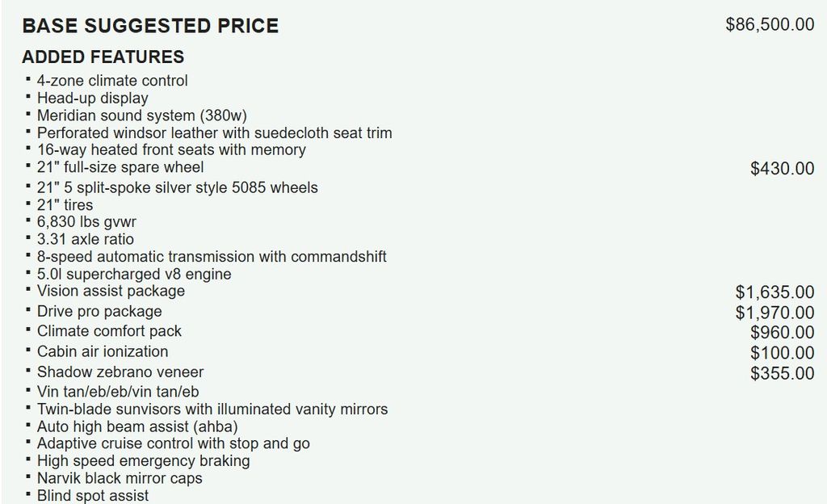Click the 16-way heated front seats entry

coord(171,150)
